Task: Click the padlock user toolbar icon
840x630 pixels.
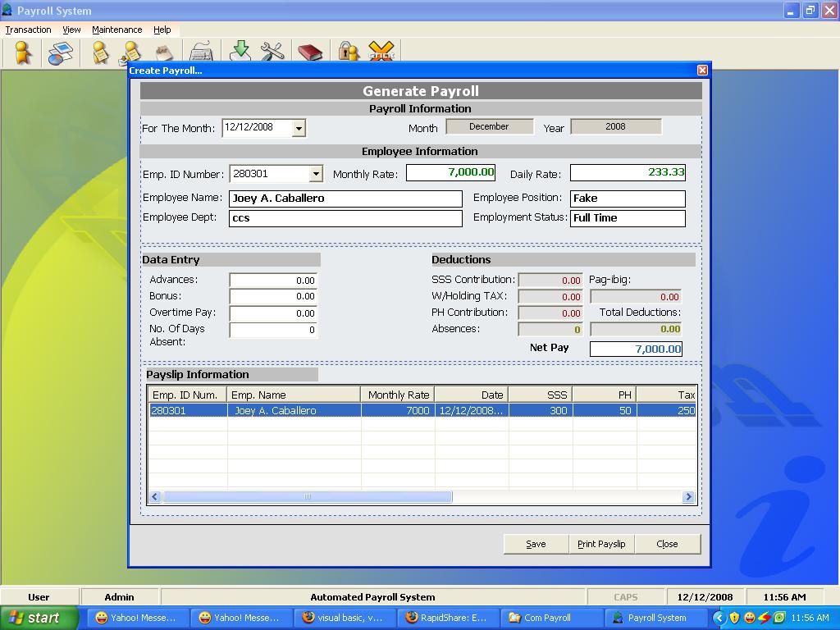Action: 349,52
